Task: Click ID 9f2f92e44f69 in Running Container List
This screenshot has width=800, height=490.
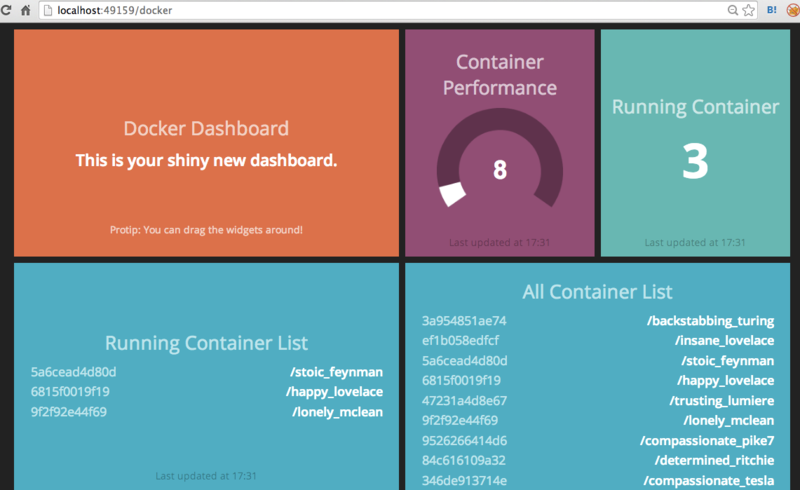Action: (69, 412)
